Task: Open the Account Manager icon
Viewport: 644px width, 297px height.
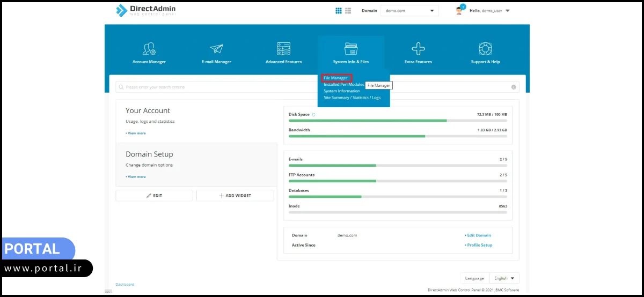Action: click(x=149, y=49)
